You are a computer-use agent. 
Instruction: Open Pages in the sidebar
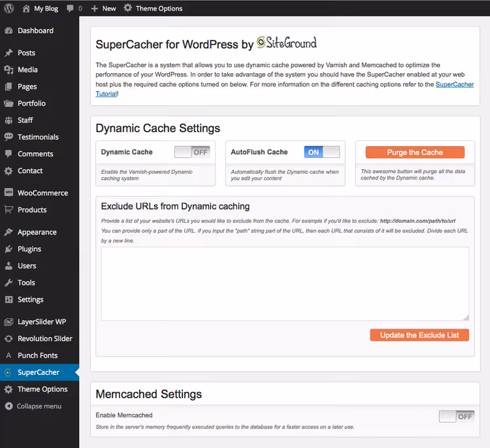(x=39, y=87)
